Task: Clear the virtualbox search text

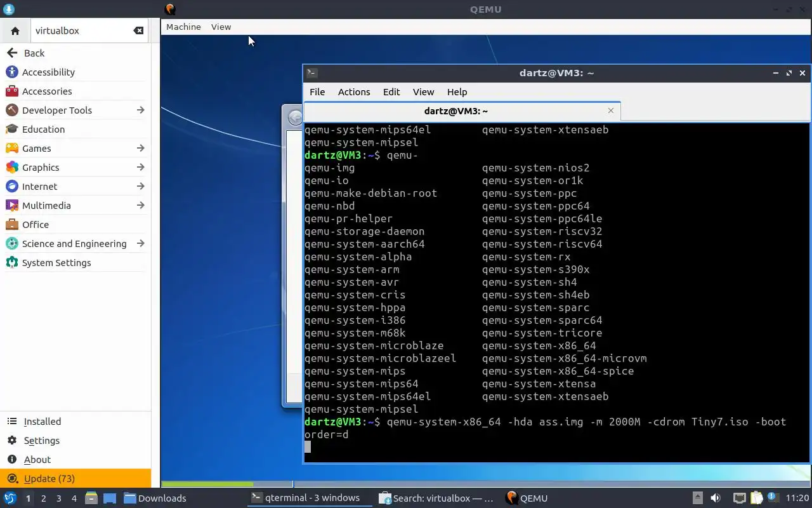Action: [x=138, y=30]
